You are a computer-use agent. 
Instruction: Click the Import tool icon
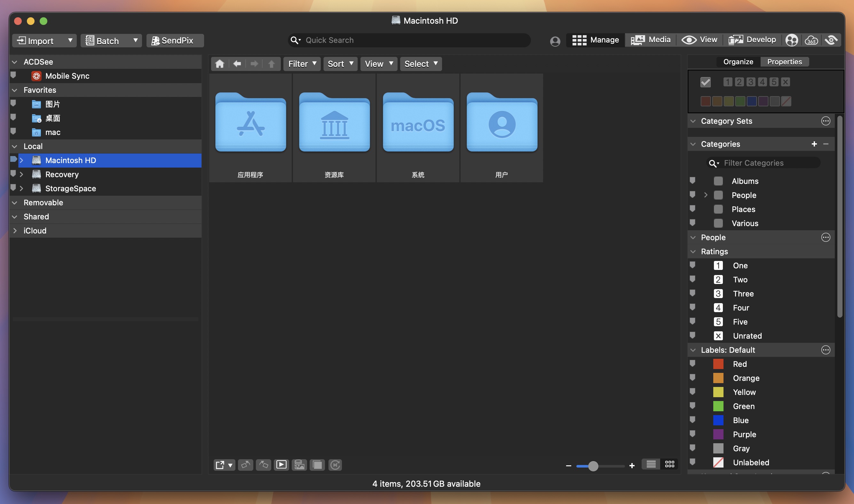[21, 40]
